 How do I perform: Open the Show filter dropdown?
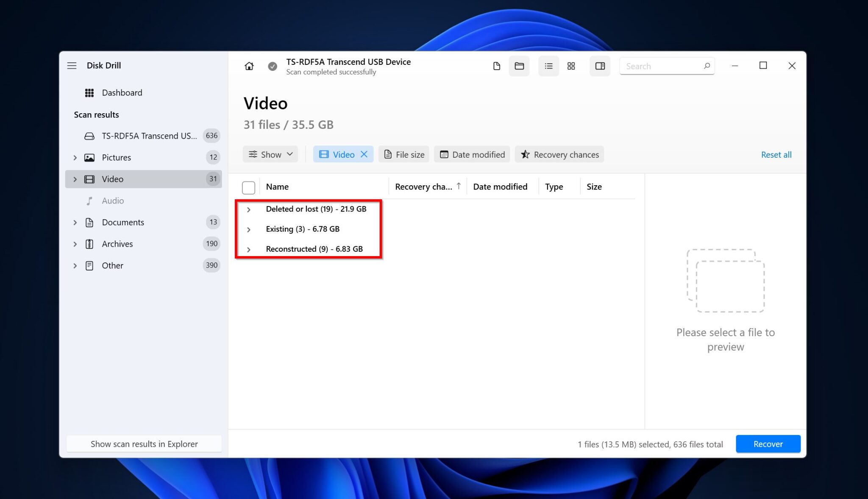[x=270, y=154]
